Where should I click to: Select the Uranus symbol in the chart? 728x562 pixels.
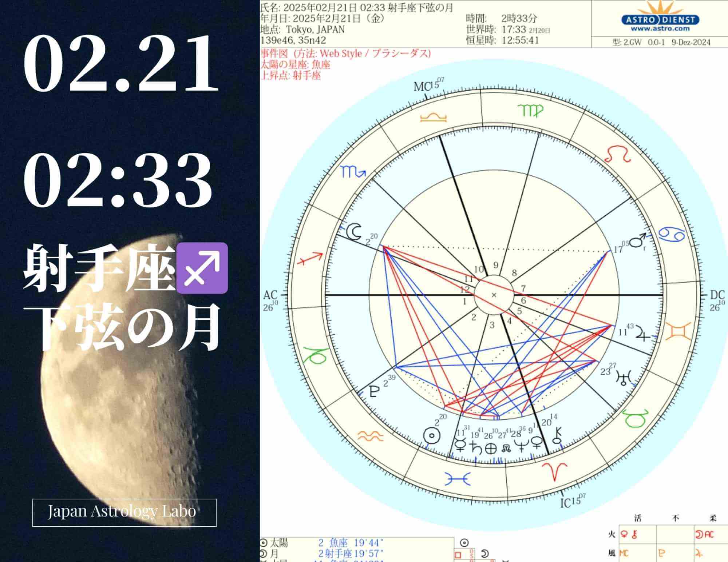coord(623,379)
